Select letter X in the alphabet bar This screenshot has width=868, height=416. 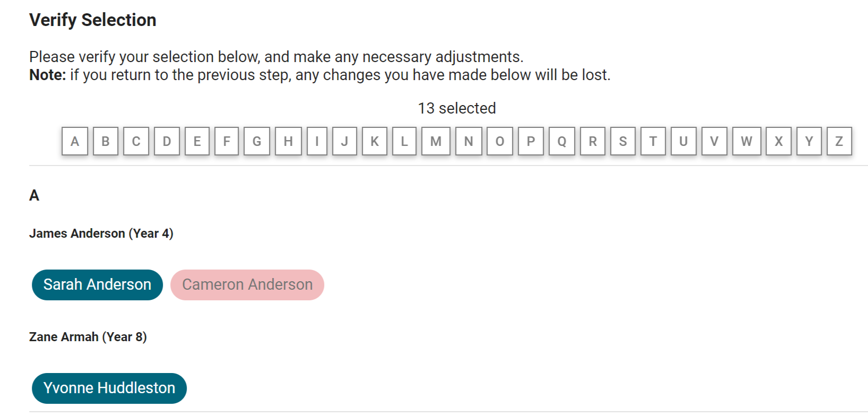click(x=778, y=141)
